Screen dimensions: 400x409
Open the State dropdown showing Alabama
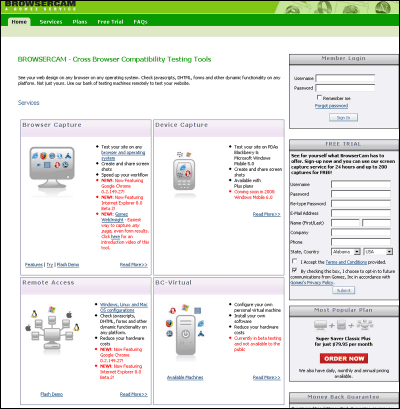346,252
